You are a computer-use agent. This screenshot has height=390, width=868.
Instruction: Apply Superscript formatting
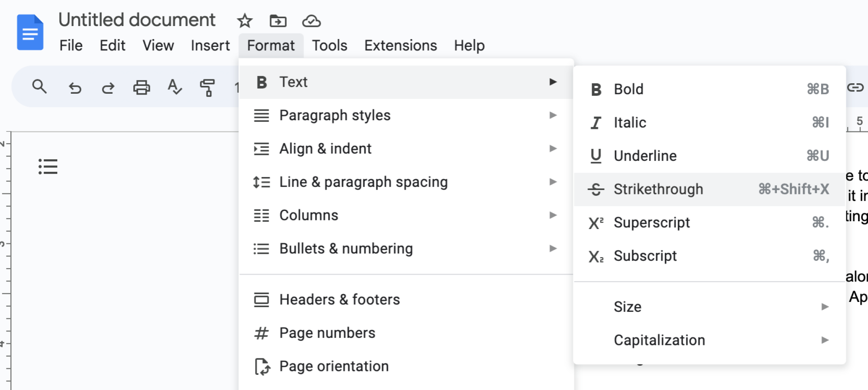[710, 223]
